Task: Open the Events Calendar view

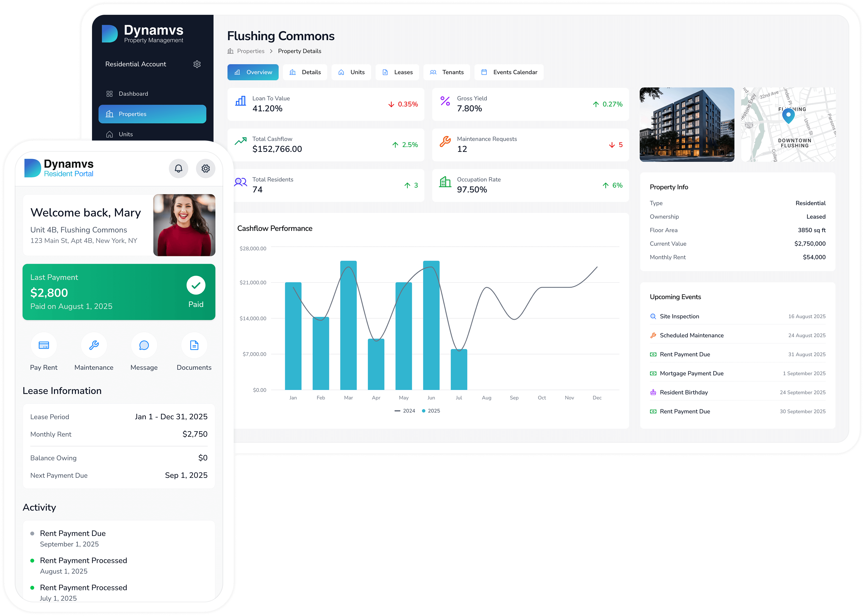Action: [x=509, y=72]
